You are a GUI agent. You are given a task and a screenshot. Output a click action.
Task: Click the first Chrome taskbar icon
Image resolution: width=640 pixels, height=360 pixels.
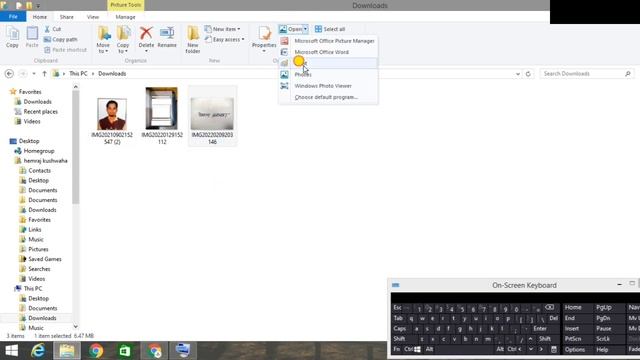pyautogui.click(x=96, y=351)
